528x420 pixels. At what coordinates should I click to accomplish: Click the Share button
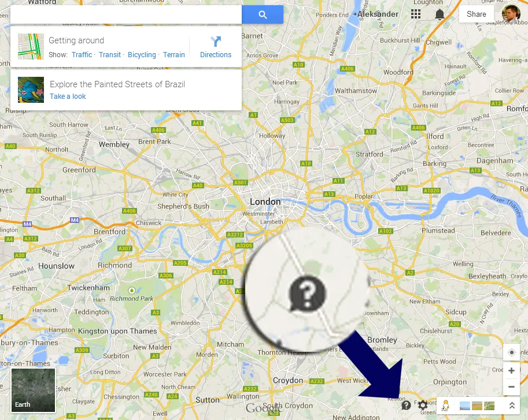(x=476, y=14)
